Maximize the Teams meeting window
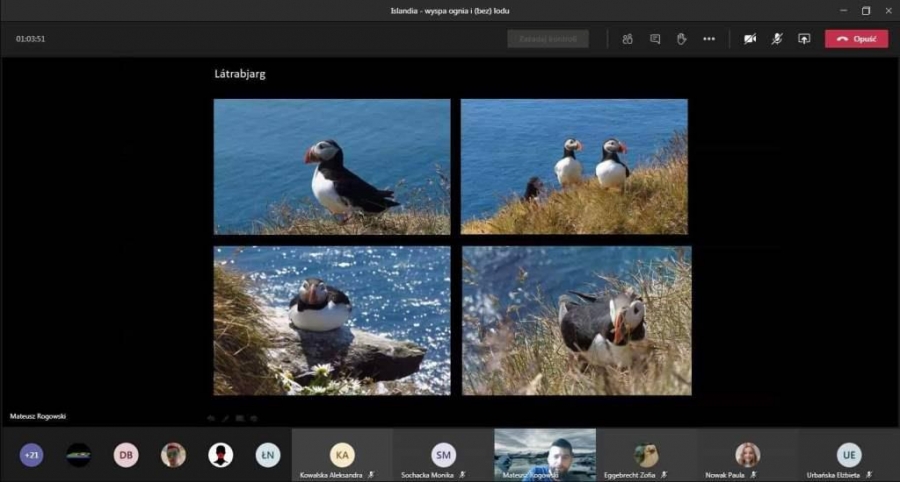900x482 pixels. point(866,11)
